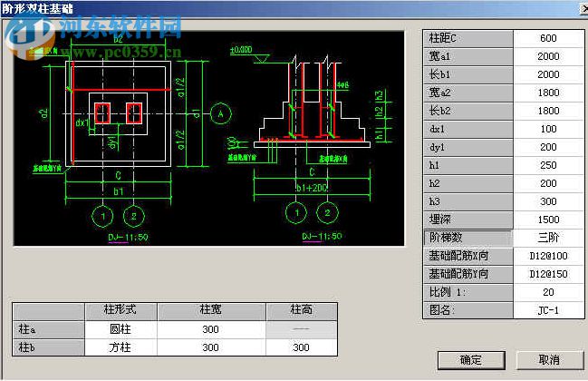Image resolution: width=588 pixels, height=381 pixels.
Task: Edit the 埋深 value 1500
Action: [548, 220]
